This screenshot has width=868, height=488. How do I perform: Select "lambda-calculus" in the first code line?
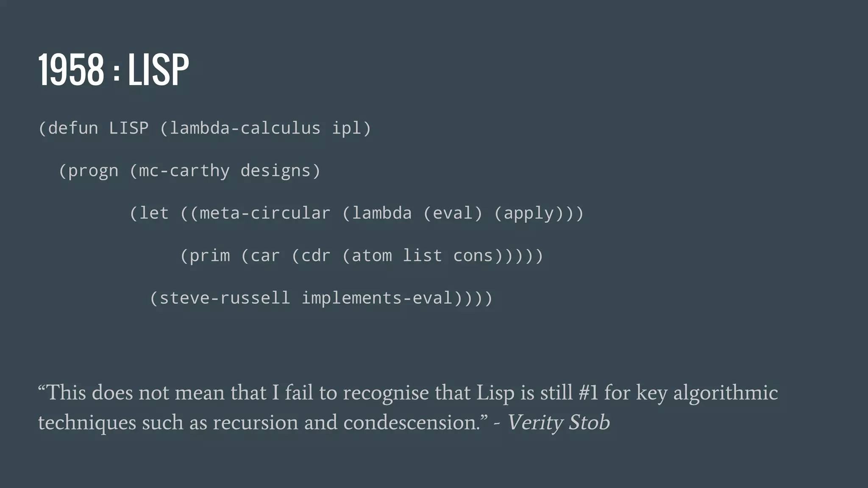click(x=245, y=128)
